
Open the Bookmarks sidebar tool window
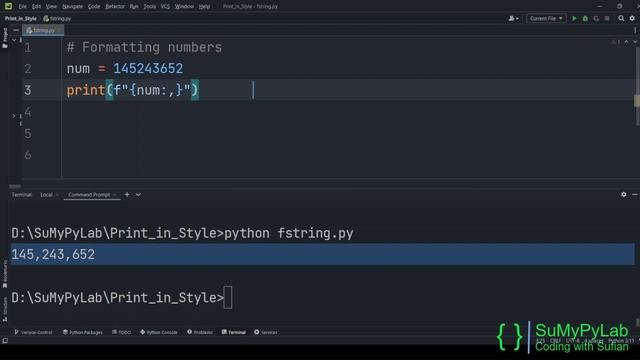[x=5, y=273]
